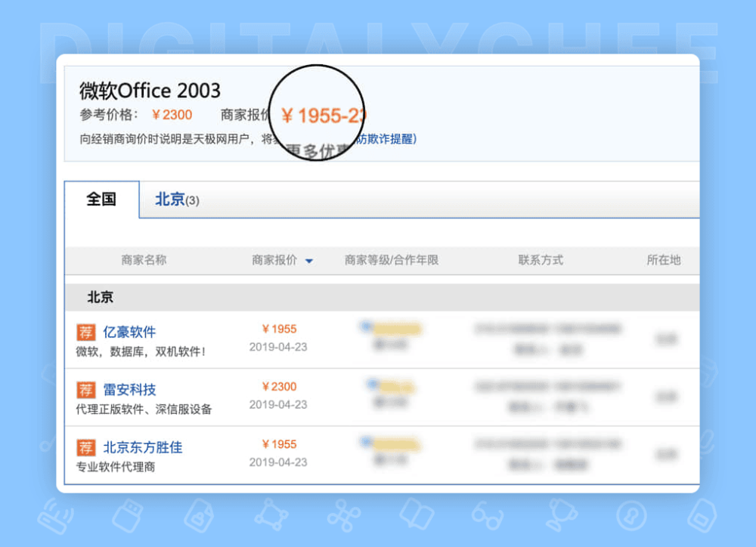
Task: Click the 商家名称 column header
Action: (144, 260)
